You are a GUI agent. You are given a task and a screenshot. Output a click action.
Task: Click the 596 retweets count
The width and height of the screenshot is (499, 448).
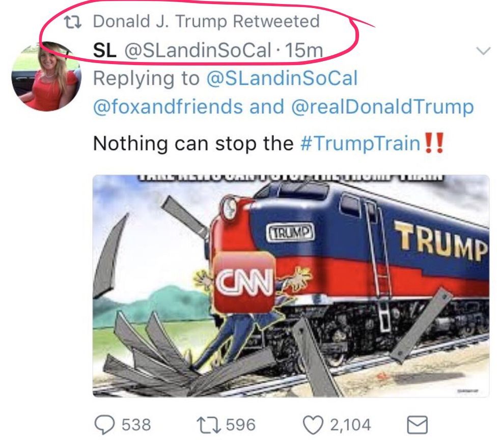click(x=241, y=424)
